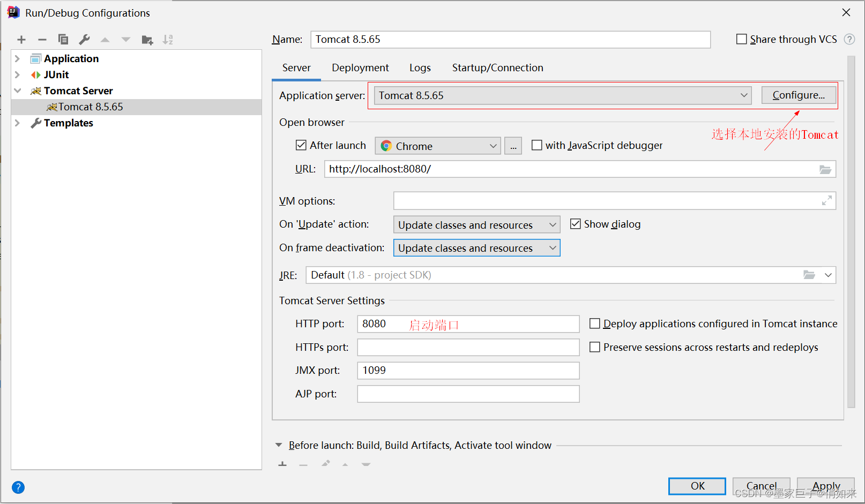Open the On 'Update' action dropdown
The width and height of the screenshot is (865, 504).
476,225
